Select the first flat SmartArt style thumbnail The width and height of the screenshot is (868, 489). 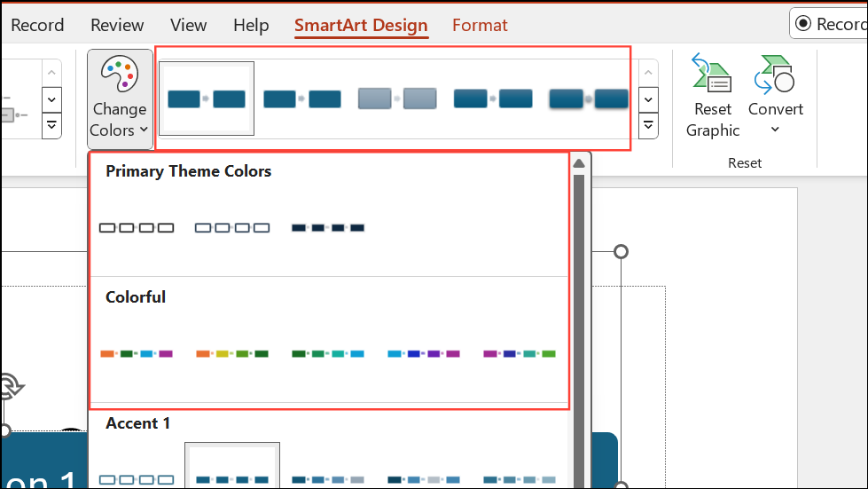[x=207, y=99]
